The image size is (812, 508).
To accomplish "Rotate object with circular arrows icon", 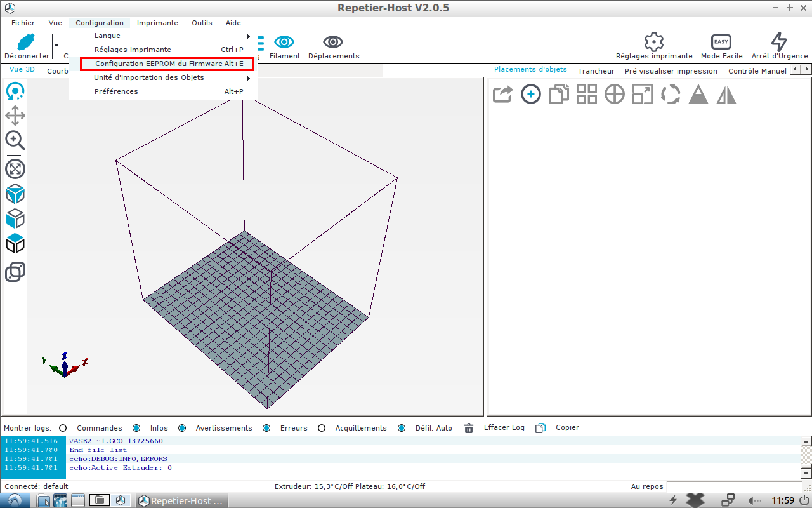I will (671, 95).
